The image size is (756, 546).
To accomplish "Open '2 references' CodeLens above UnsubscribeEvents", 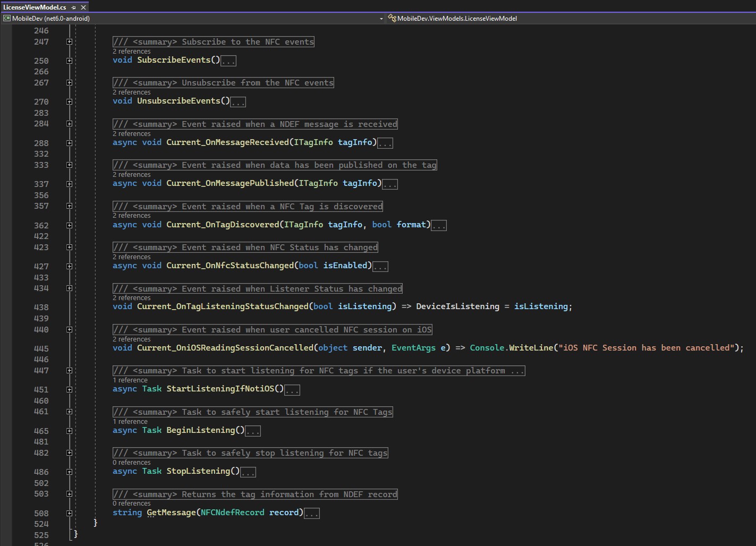I will (x=131, y=92).
